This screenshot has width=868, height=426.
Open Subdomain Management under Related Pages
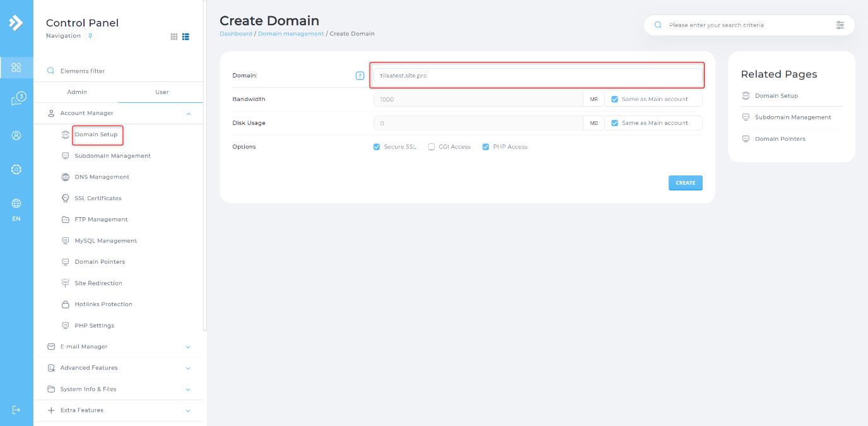(793, 117)
